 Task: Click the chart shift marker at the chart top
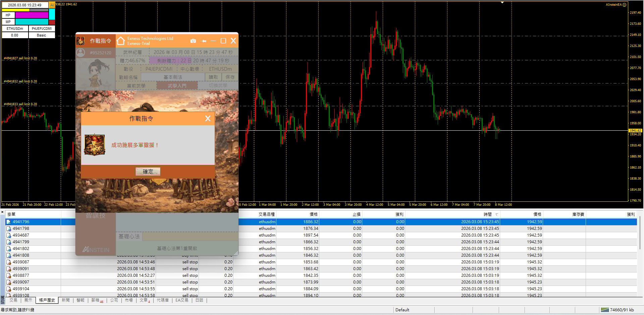[502, 3]
